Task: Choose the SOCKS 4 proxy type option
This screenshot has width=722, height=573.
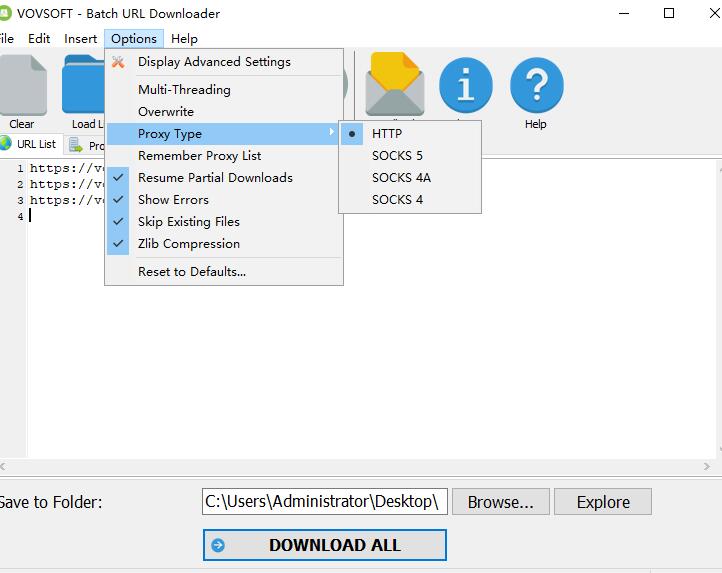Action: point(411,200)
